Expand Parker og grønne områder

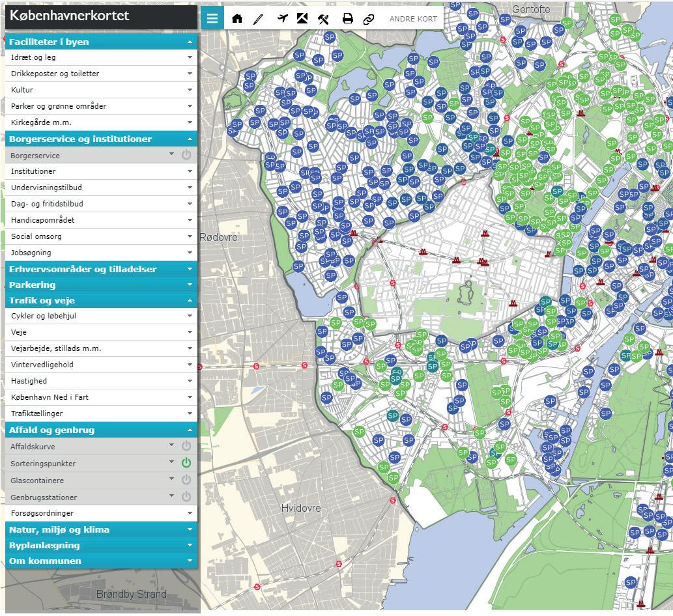(101, 106)
